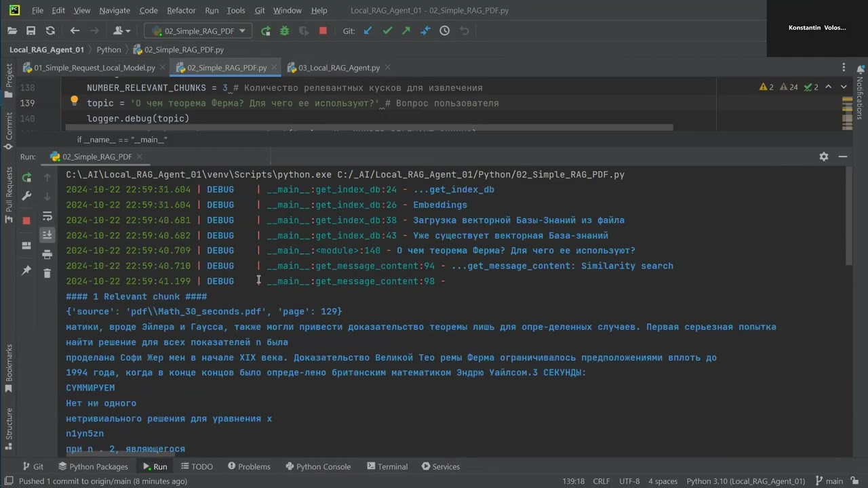
Task: Click the Open folder toolbar icon
Action: [x=12, y=30]
